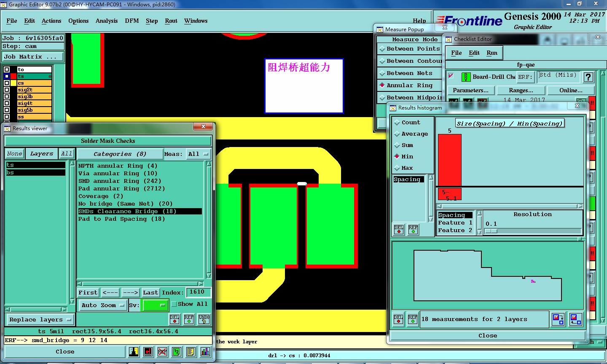Click the green numbered-sheet icon

click(x=177, y=351)
